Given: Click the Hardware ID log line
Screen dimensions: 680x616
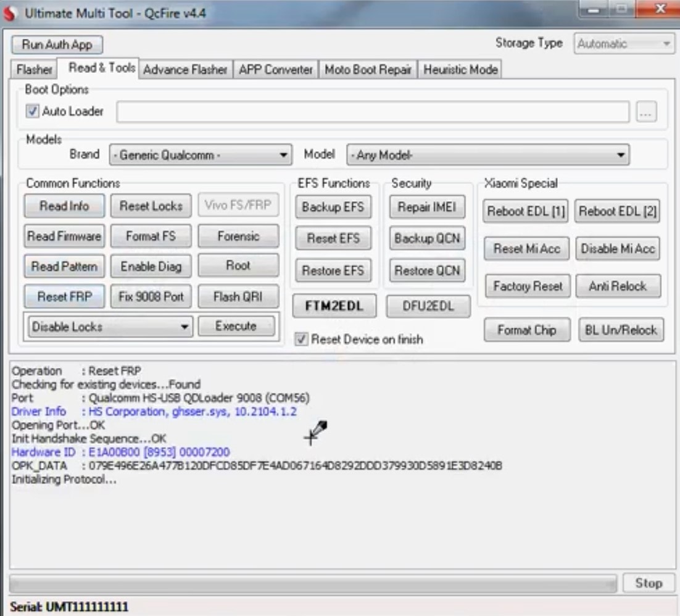Looking at the screenshot, I should 120,452.
